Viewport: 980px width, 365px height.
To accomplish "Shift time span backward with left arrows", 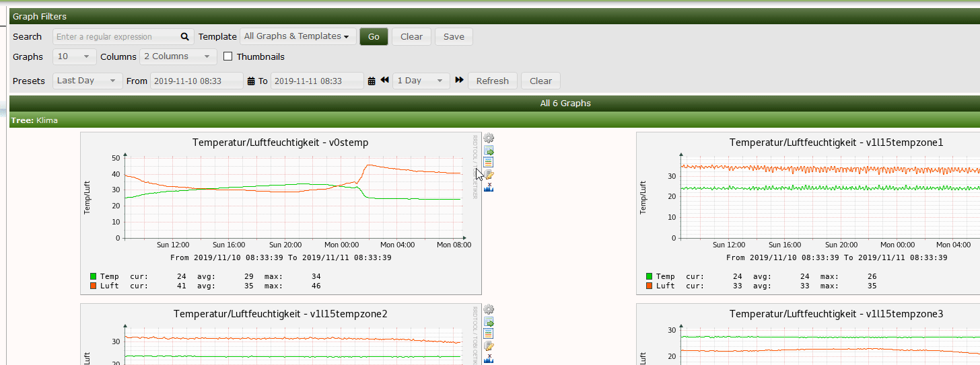I will pyautogui.click(x=385, y=80).
